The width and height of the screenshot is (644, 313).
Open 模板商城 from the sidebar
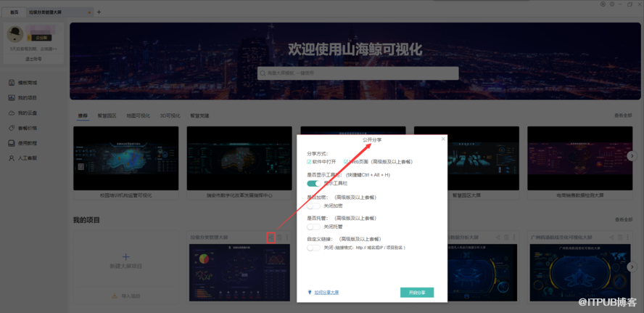(27, 82)
